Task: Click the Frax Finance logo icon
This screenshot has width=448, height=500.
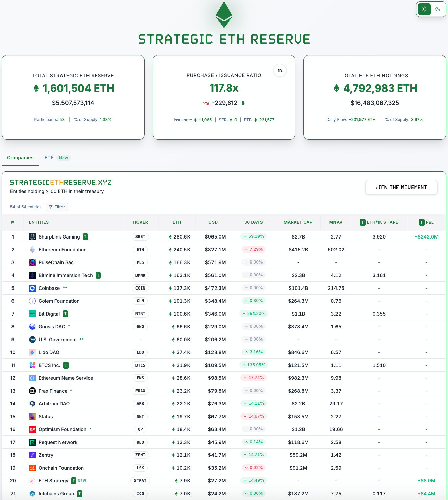Action: pos(32,391)
